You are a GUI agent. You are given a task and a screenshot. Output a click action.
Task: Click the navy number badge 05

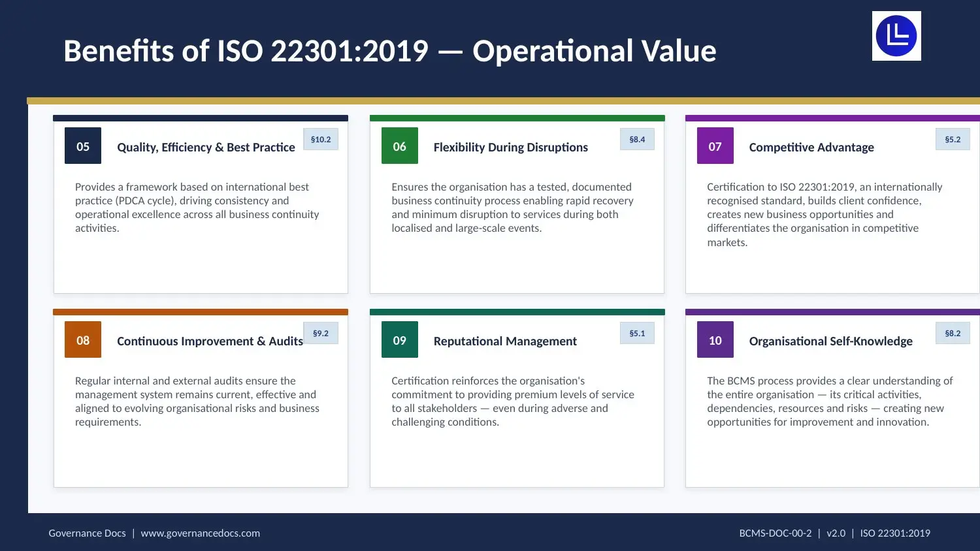click(x=82, y=146)
